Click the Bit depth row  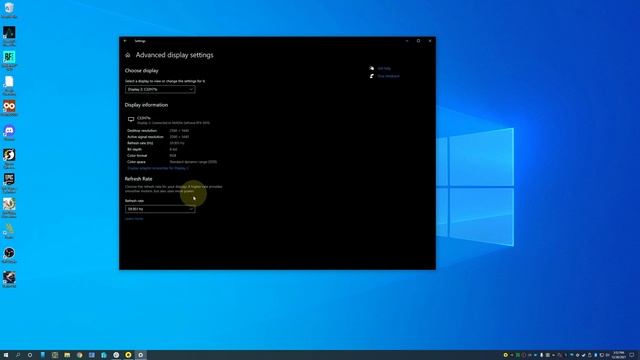pos(152,149)
